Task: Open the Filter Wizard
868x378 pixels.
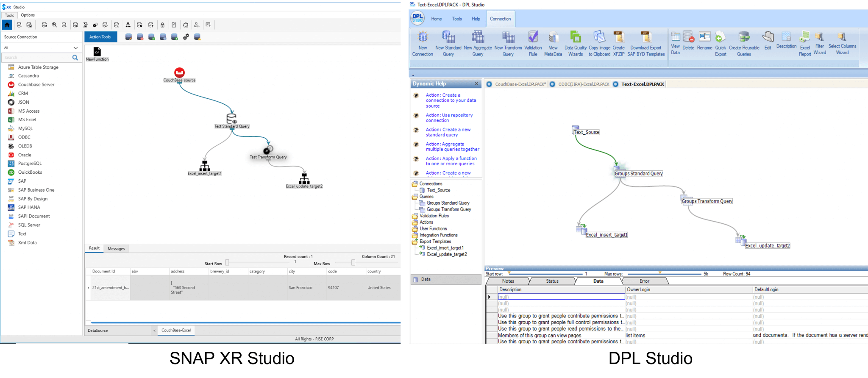Action: [x=820, y=43]
